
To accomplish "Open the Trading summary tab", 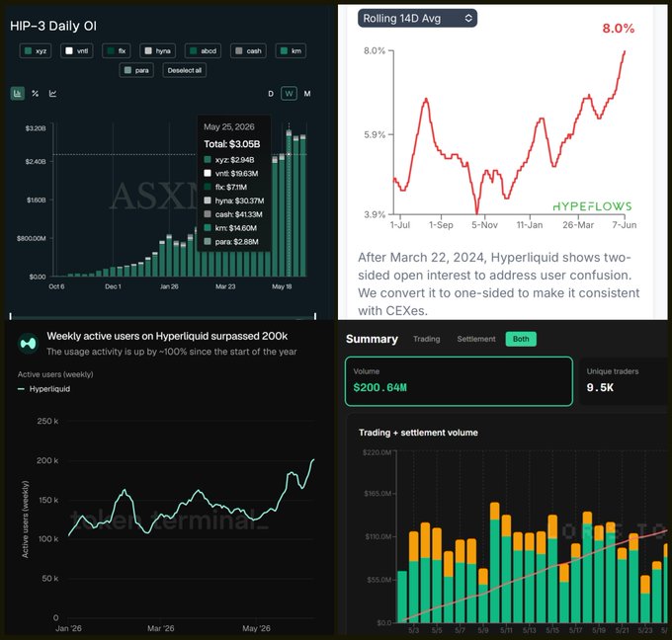I will 427,339.
